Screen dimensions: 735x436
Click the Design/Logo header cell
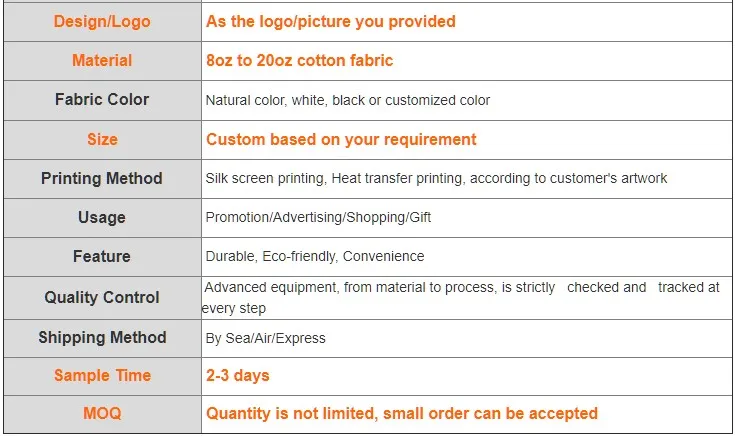(x=102, y=21)
